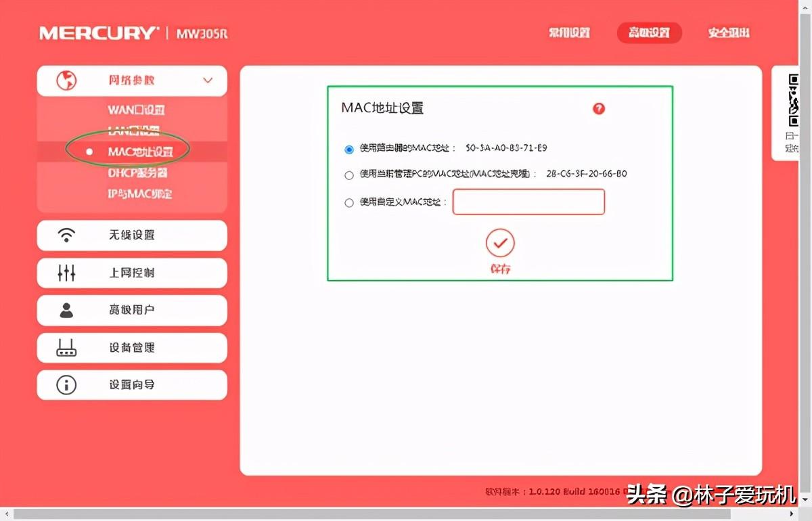Click the 保存 checkmark icon
Viewport: 812px width, 521px height.
point(500,243)
